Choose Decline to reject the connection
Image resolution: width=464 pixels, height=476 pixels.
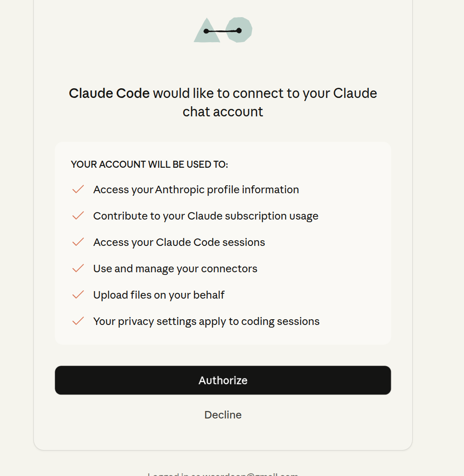point(223,415)
